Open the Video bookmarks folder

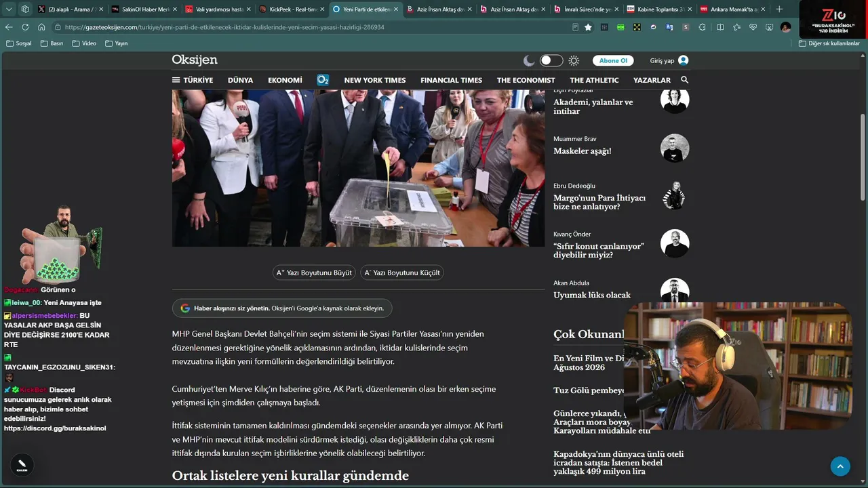coord(85,43)
